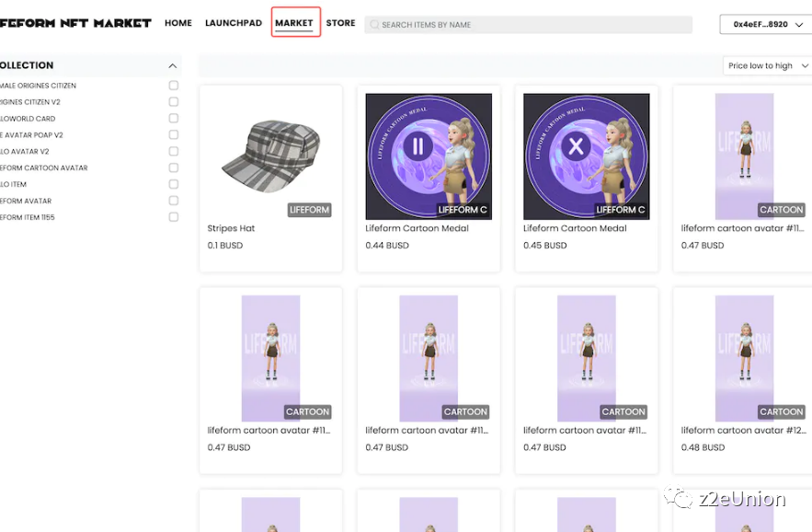The height and width of the screenshot is (532, 812).
Task: Toggle the Helloworld Card filter checkbox
Action: coord(174,119)
